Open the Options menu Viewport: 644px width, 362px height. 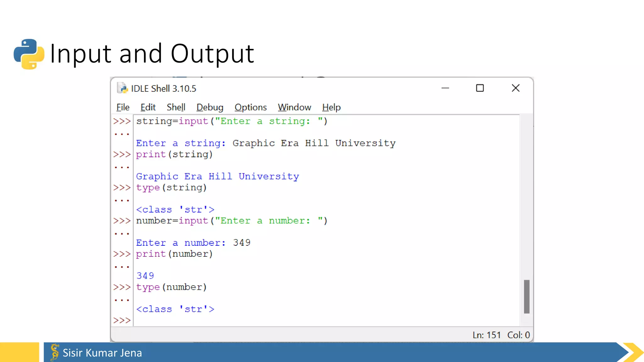(x=250, y=107)
